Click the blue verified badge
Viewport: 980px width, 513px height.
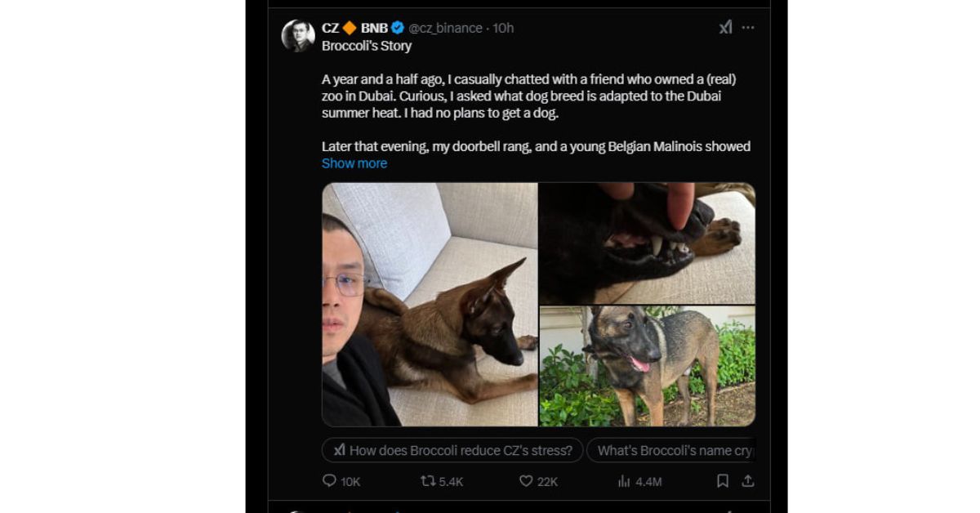click(398, 28)
